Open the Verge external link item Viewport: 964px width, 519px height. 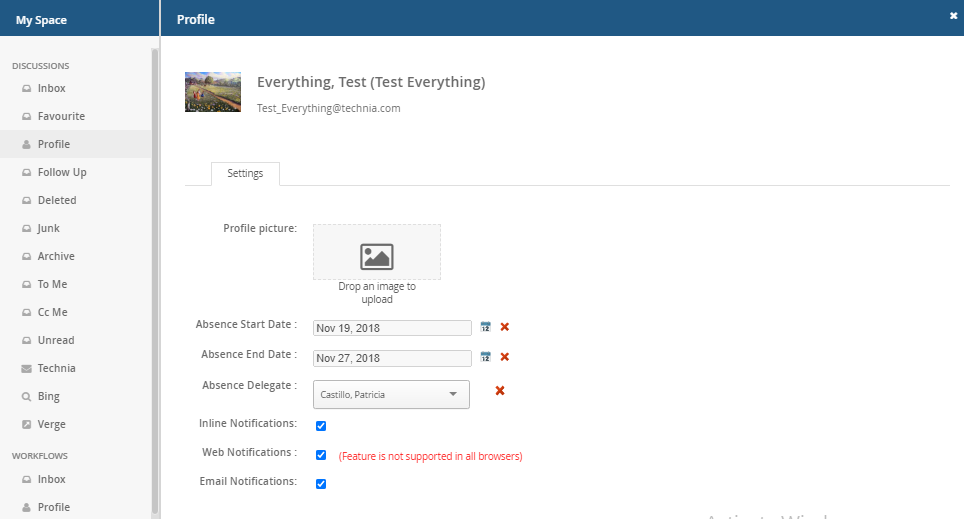51,424
